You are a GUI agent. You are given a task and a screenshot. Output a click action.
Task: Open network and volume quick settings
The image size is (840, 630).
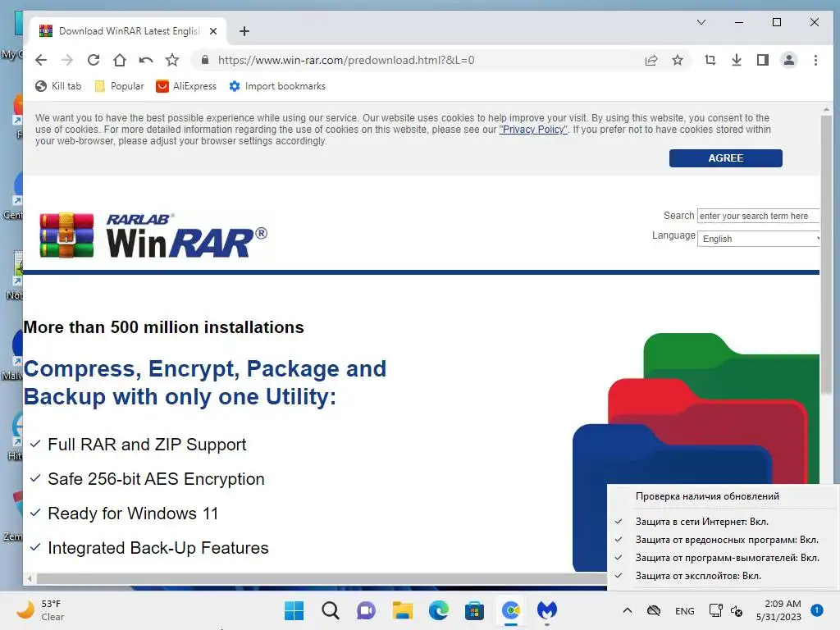(x=725, y=610)
